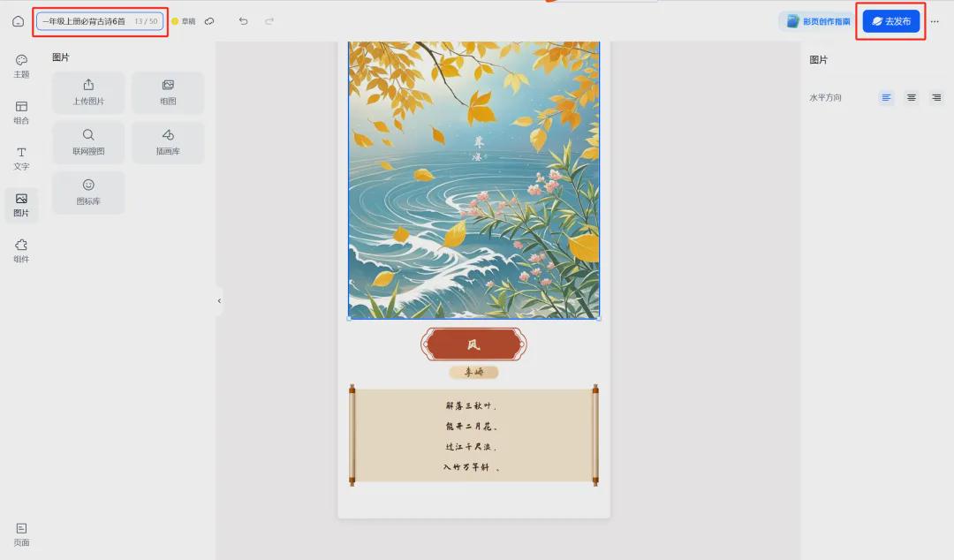The width and height of the screenshot is (954, 560).
Task: Select the 组合 tab in the sidebar
Action: pyautogui.click(x=21, y=112)
